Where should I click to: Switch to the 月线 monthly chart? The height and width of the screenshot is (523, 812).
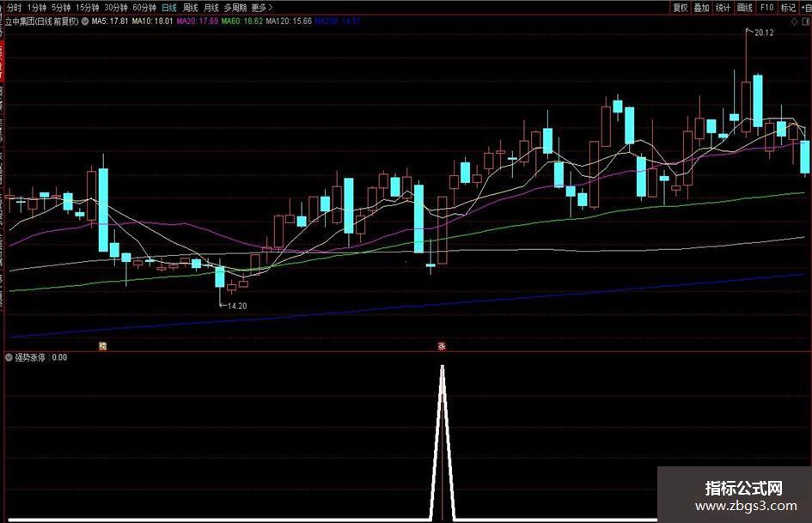point(211,8)
